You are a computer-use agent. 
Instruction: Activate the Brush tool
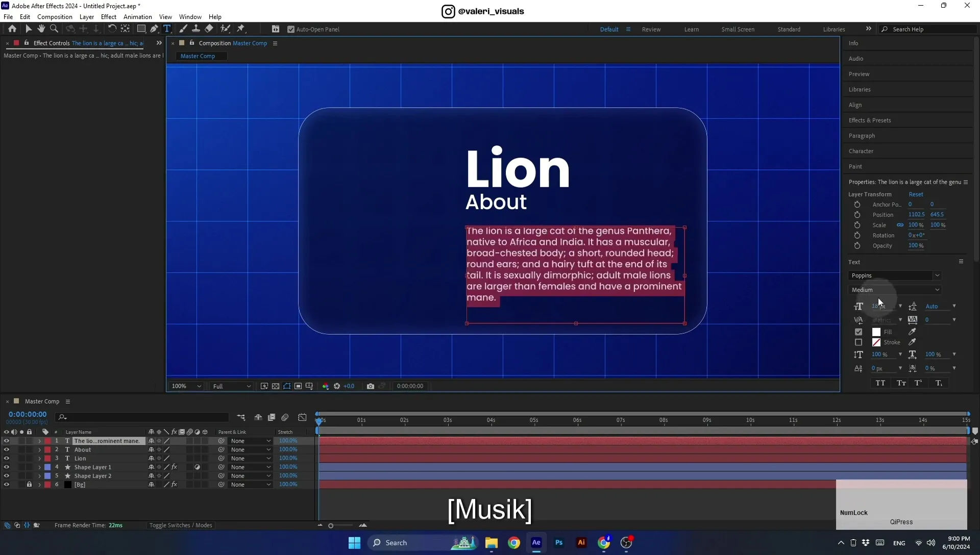[x=183, y=29]
